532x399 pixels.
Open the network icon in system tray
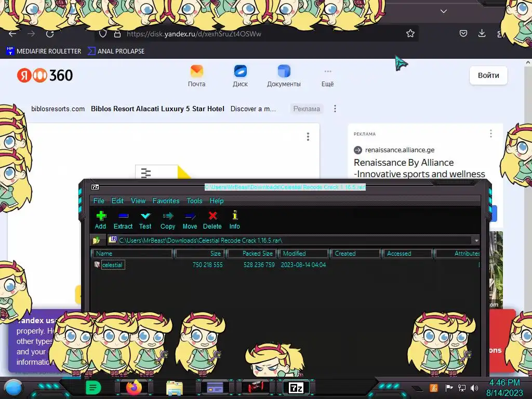[462, 388]
